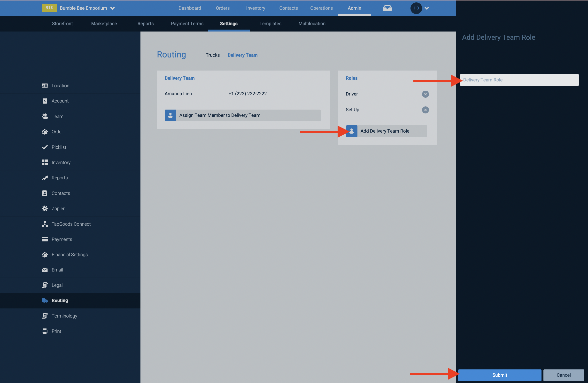
Task: Select the Financial Settings gear icon
Action: coord(45,255)
